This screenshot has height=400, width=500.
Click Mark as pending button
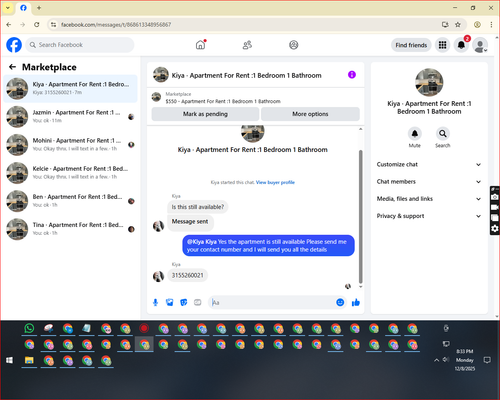205,114
